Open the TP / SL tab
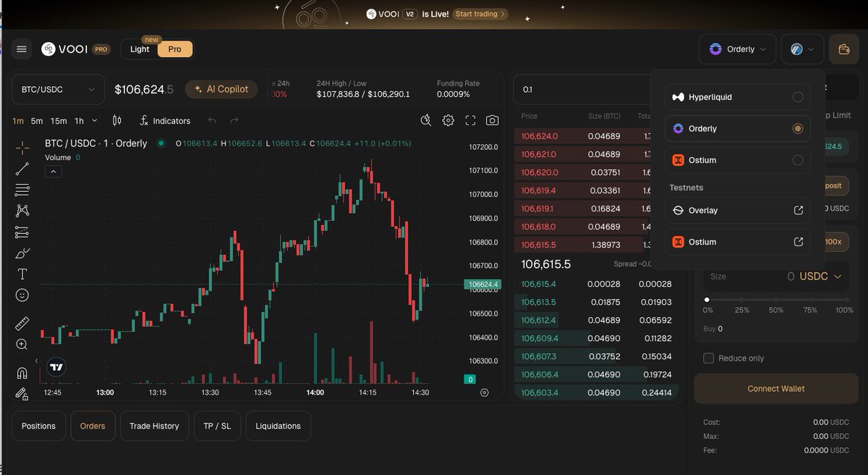 217,426
